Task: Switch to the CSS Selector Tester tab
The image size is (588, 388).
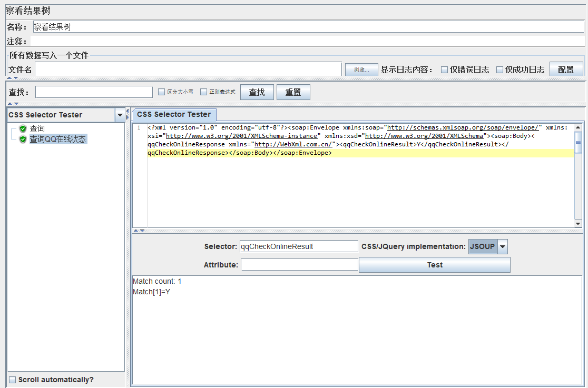Action: [x=174, y=114]
